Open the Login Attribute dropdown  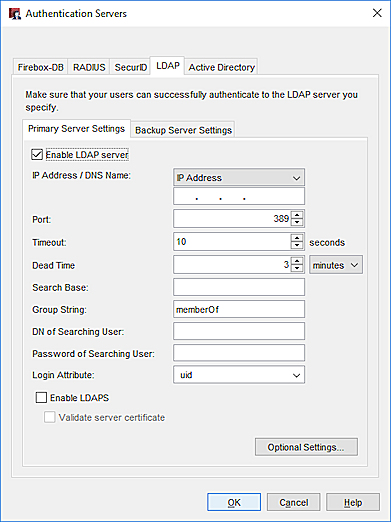239,375
